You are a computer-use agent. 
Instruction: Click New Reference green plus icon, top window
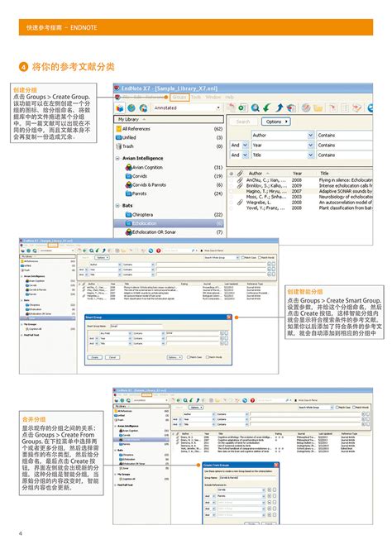point(243,107)
